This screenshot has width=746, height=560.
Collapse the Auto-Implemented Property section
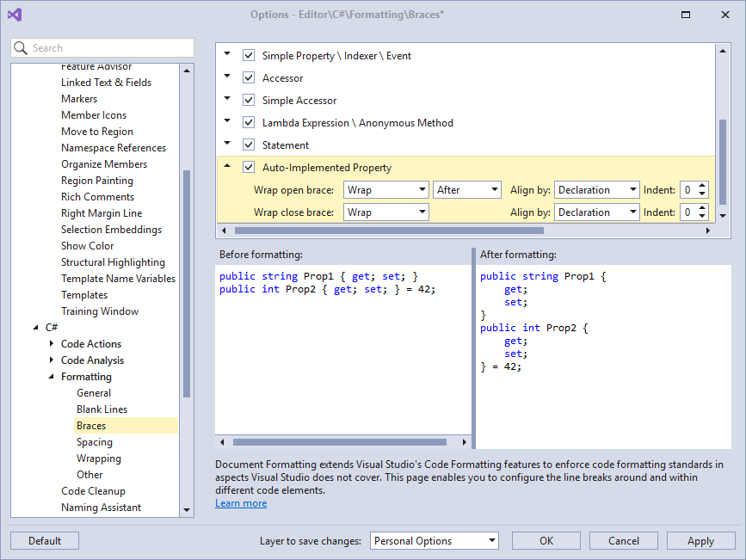[x=226, y=167]
